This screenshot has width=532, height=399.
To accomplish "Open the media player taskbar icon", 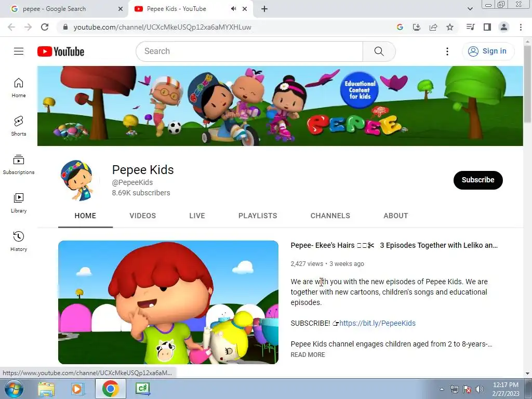I will click(x=77, y=389).
